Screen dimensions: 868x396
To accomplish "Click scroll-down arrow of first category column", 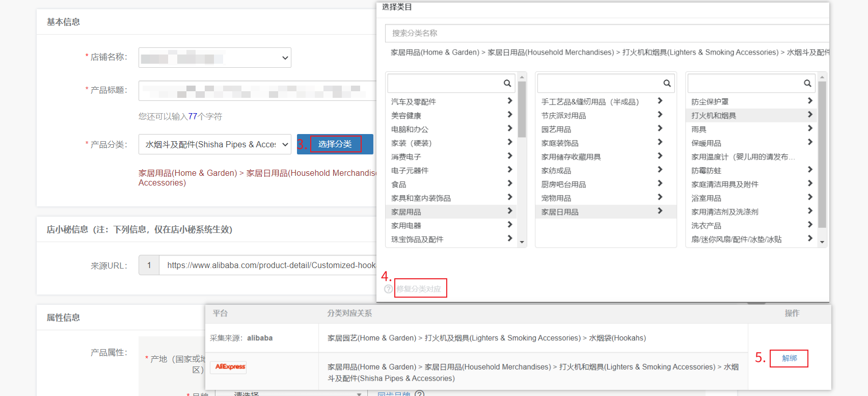I will point(522,242).
